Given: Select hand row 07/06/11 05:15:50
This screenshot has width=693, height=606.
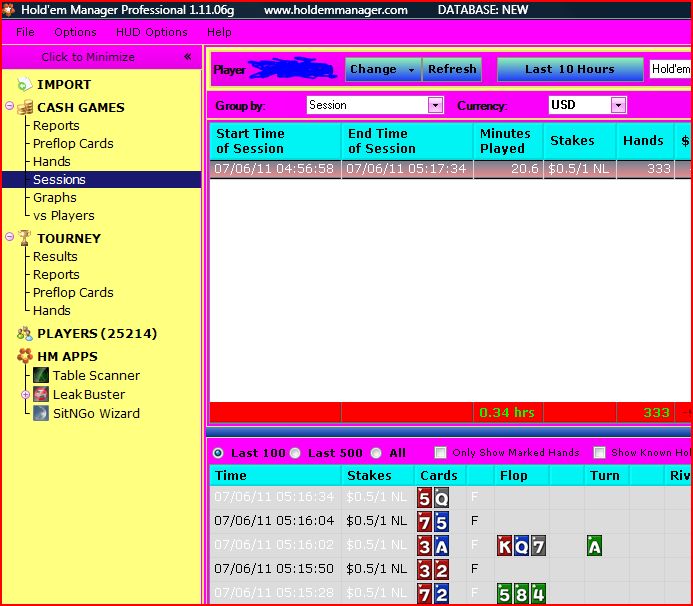Looking at the screenshot, I should point(450,569).
